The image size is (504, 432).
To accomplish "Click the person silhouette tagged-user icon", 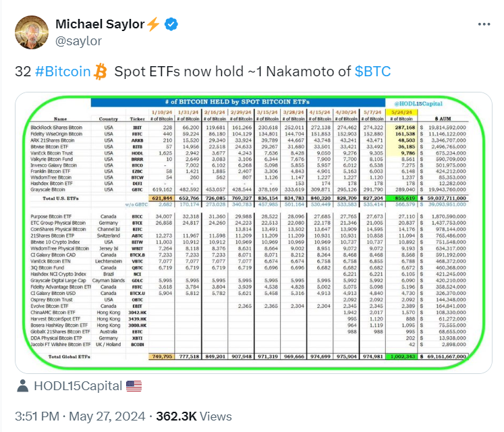I will tap(22, 385).
